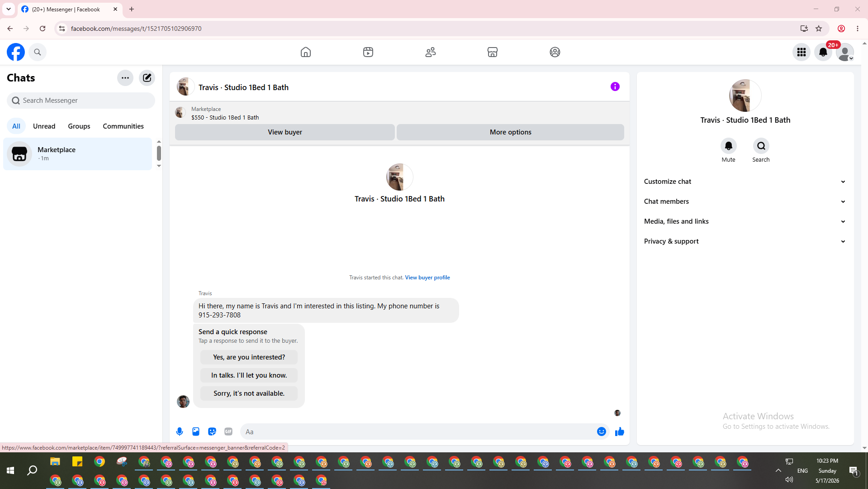The width and height of the screenshot is (868, 489).
Task: Go to the Home feed icon
Action: point(306,52)
